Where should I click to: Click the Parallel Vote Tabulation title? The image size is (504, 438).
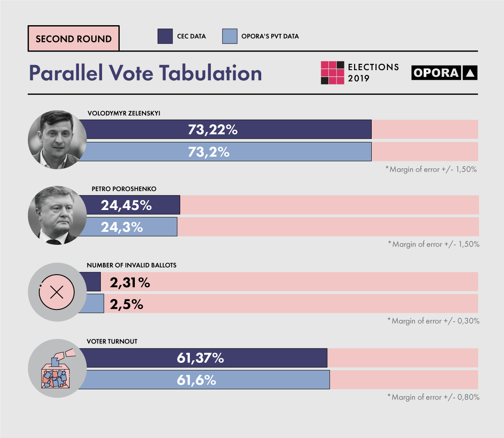point(145,73)
